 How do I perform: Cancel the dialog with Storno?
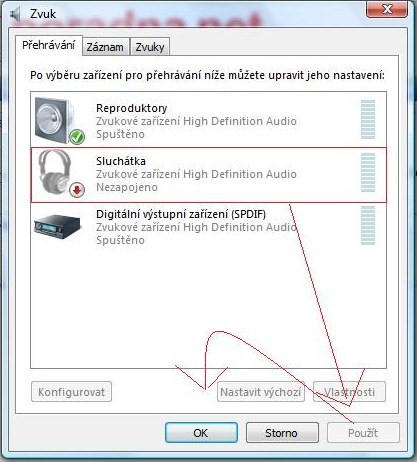point(282,433)
